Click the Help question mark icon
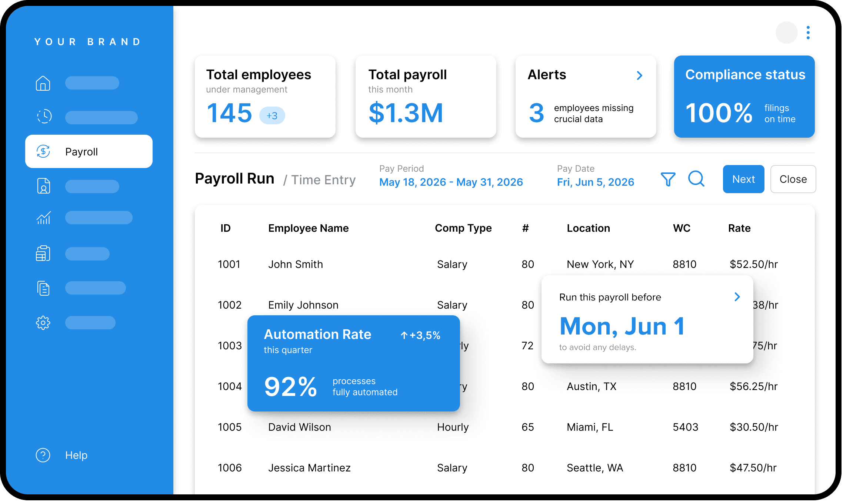Screen dimensions: 863x504 pos(43,455)
